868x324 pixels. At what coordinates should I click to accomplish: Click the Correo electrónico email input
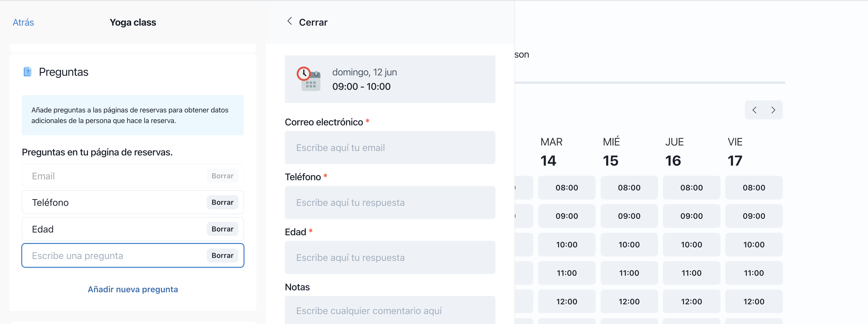[x=390, y=148]
